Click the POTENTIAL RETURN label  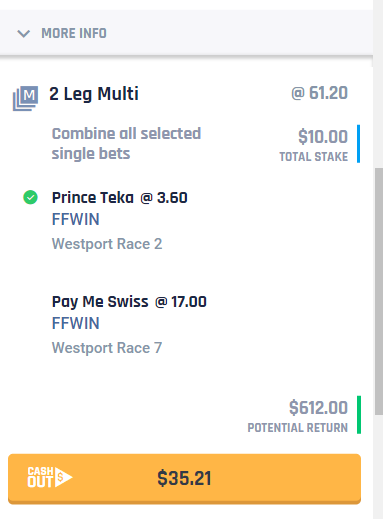tap(298, 428)
